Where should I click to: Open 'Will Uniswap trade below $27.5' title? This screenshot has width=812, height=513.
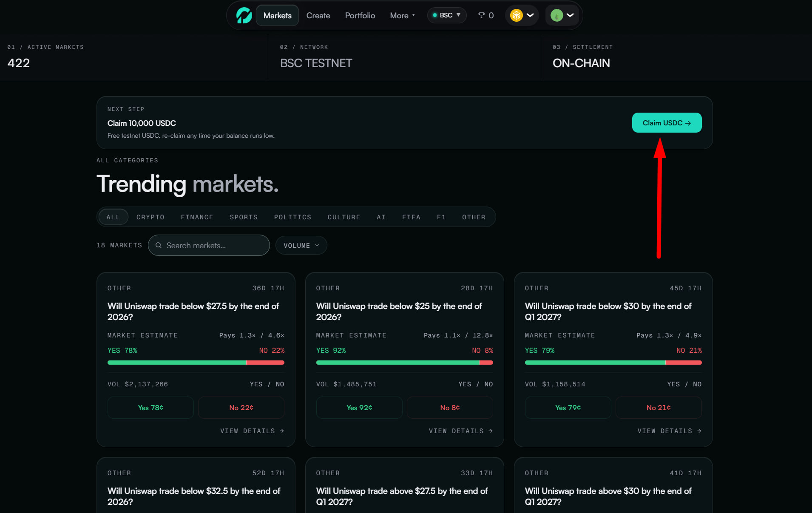[x=193, y=311]
